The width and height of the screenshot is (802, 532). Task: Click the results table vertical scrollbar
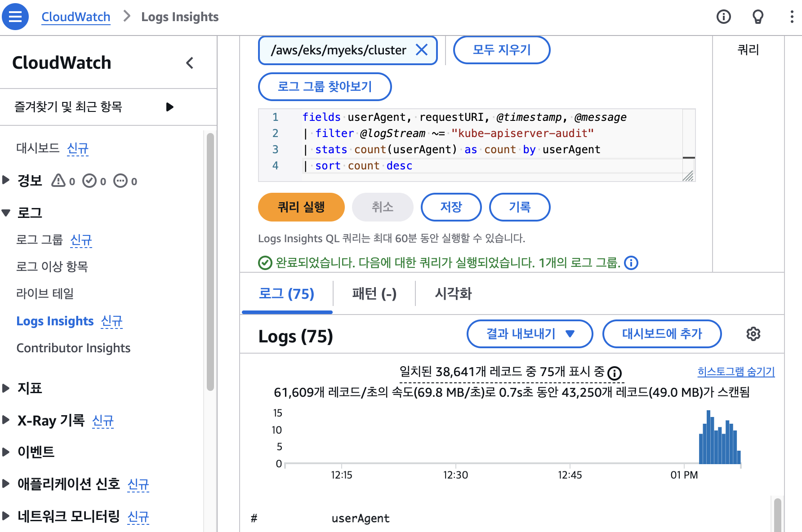(x=778, y=515)
